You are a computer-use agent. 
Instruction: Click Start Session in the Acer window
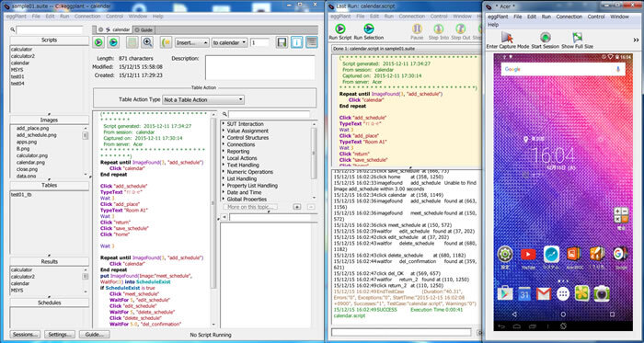pyautogui.click(x=545, y=40)
